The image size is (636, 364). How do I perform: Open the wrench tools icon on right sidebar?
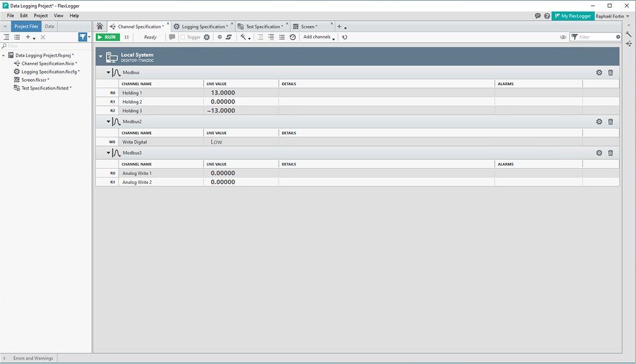pyautogui.click(x=628, y=33)
